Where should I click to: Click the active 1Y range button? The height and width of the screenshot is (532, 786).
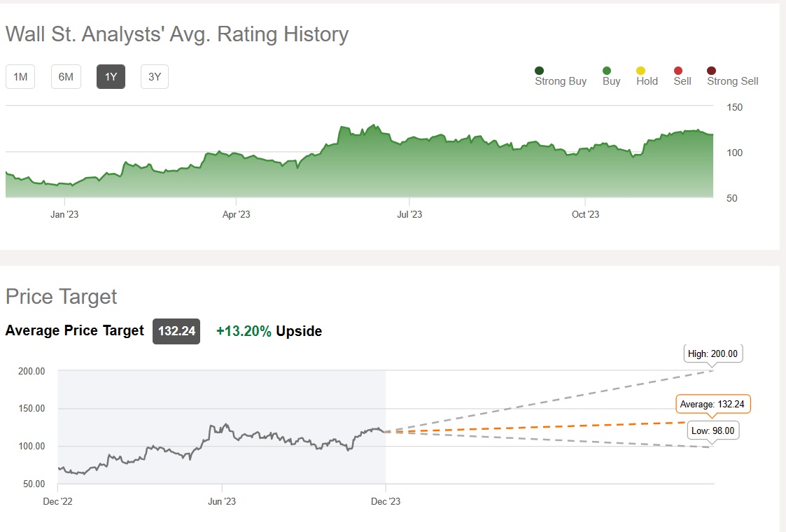[x=111, y=77]
